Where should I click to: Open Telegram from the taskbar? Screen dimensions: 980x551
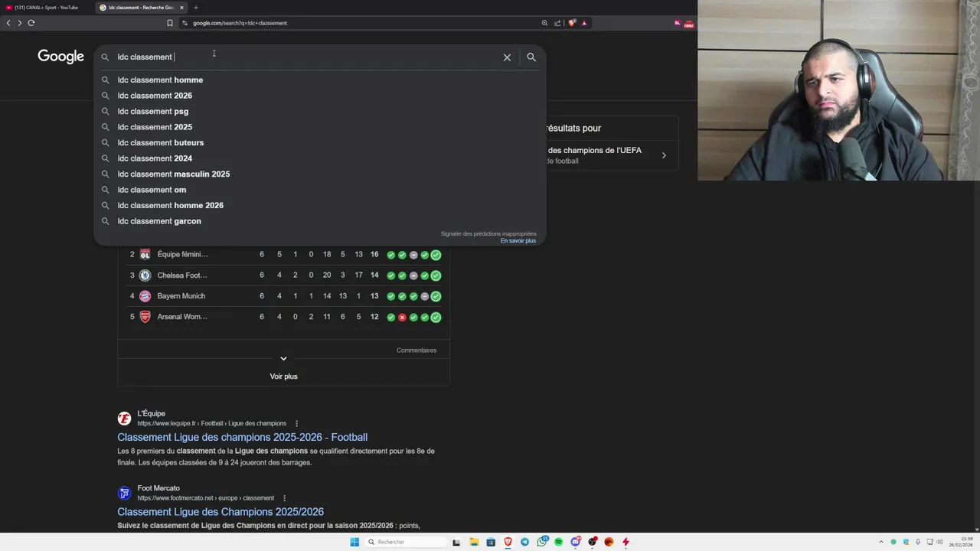click(524, 542)
